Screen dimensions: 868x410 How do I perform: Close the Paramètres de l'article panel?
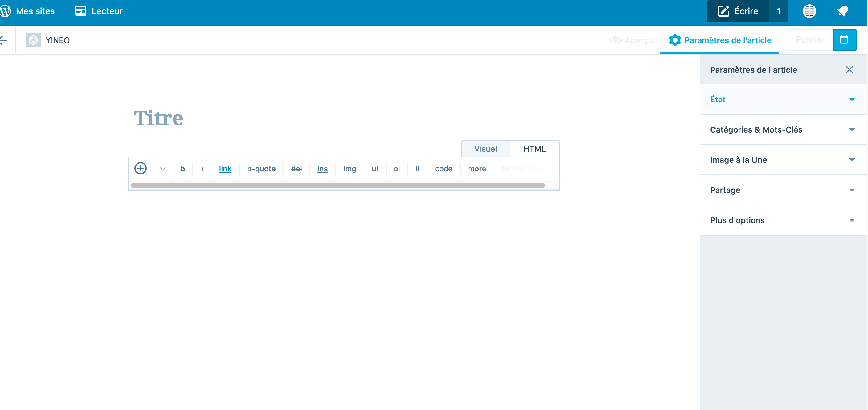pyautogui.click(x=850, y=70)
